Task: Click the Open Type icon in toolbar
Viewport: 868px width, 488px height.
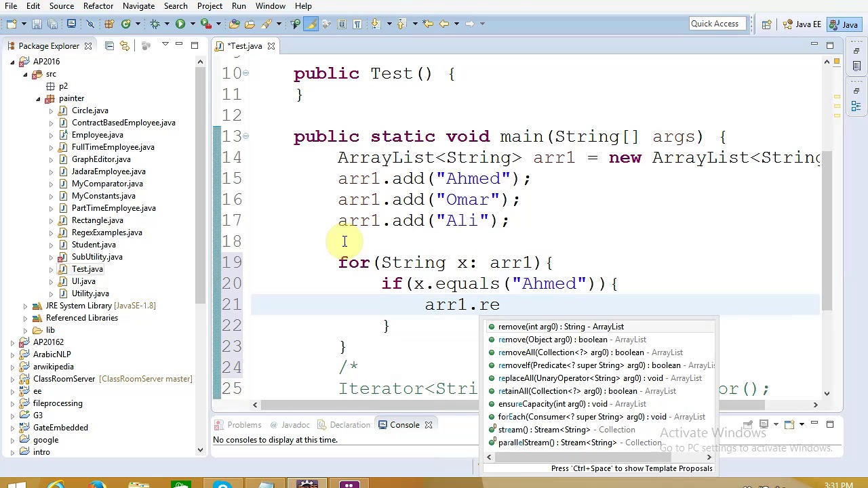Action: (234, 24)
